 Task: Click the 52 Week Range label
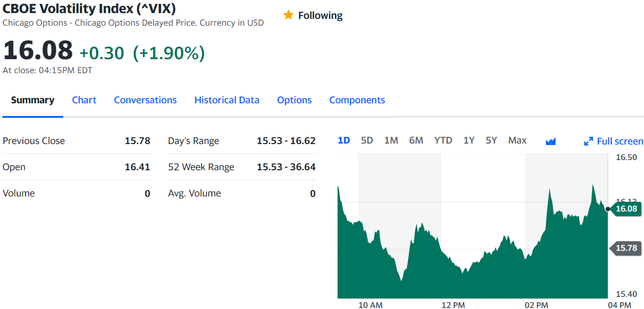click(201, 167)
